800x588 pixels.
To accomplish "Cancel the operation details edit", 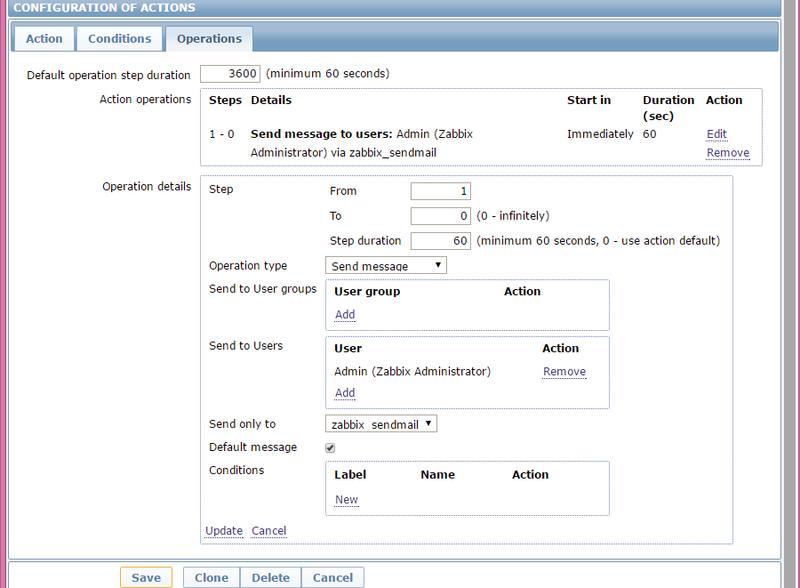I will click(x=269, y=530).
